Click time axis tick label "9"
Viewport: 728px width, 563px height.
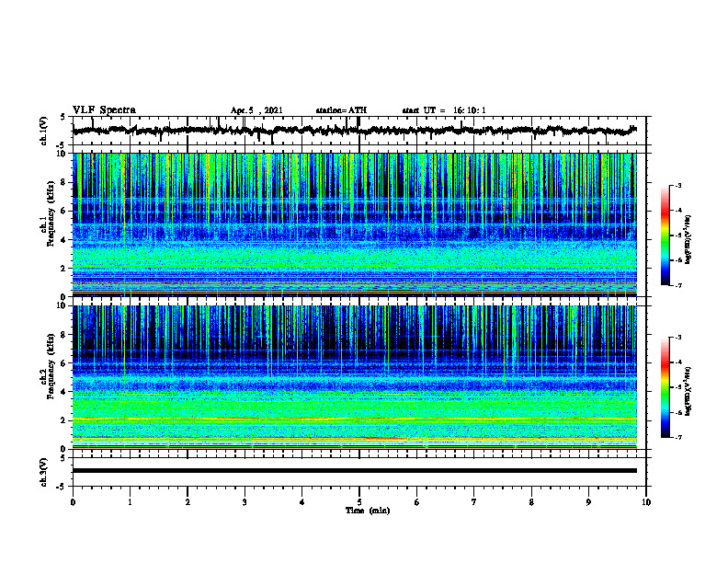pos(588,502)
